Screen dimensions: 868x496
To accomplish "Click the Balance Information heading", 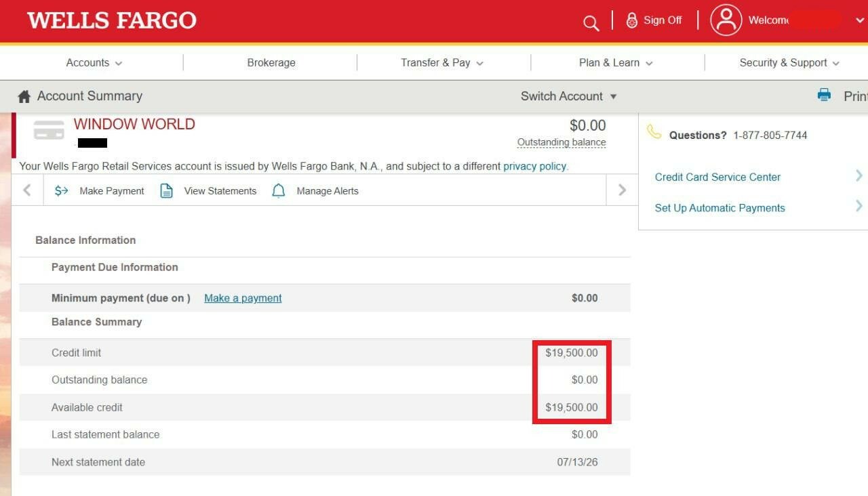I will pyautogui.click(x=85, y=240).
